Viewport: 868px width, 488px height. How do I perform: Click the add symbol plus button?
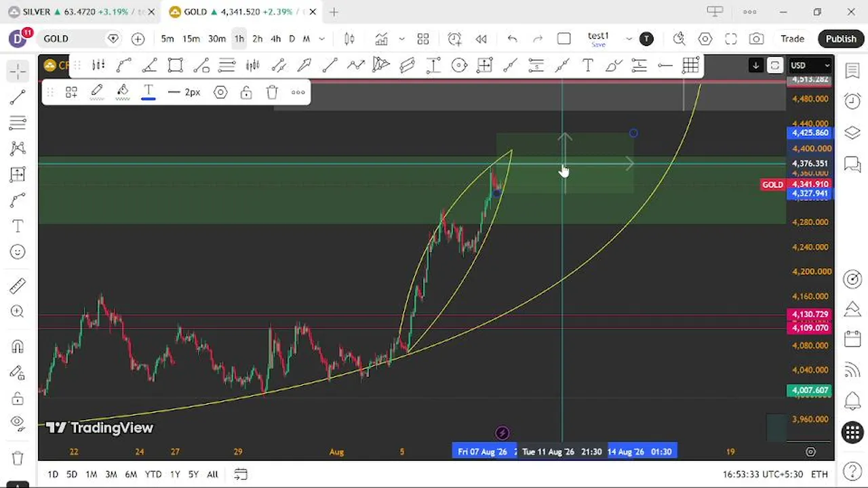pyautogui.click(x=138, y=39)
